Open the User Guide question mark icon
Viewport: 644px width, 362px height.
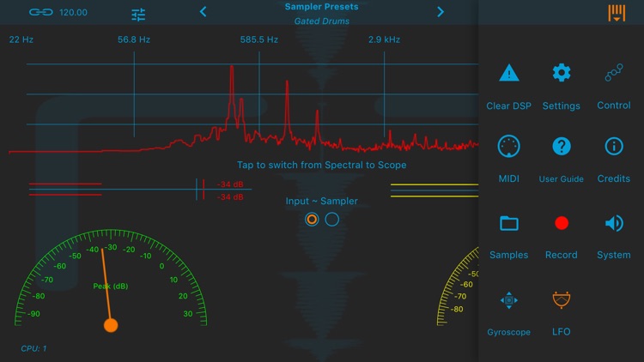coord(562,146)
